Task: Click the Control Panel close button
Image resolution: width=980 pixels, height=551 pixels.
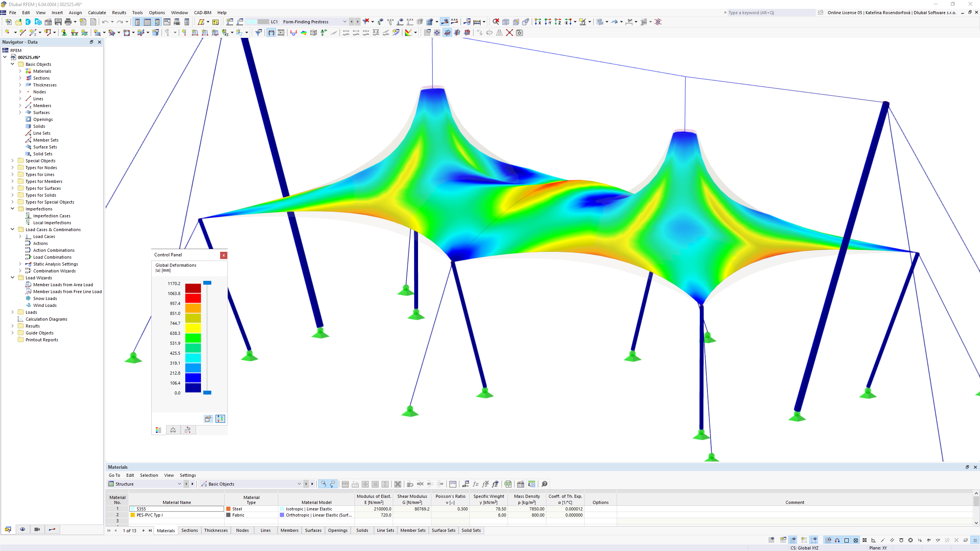Action: (x=223, y=254)
